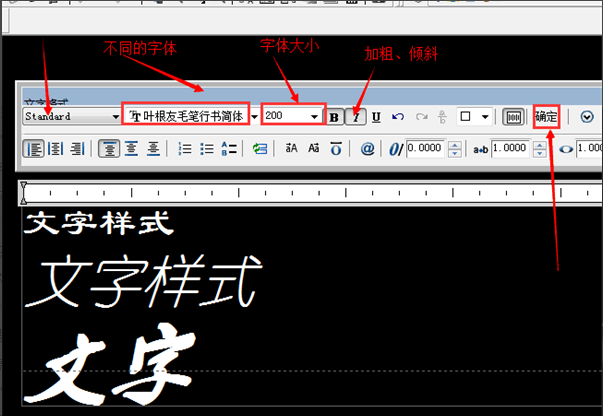603x416 pixels.
Task: Toggle underline text formatting
Action: (x=376, y=117)
